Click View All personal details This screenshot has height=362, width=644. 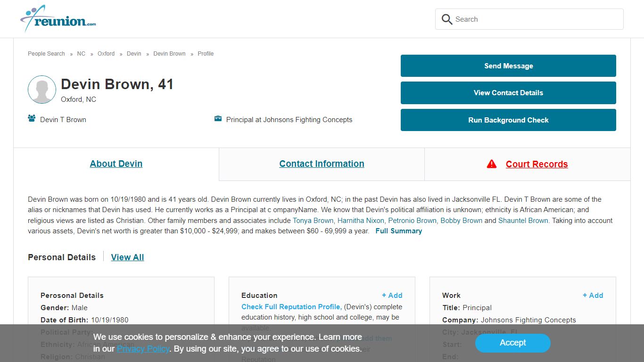(127, 257)
